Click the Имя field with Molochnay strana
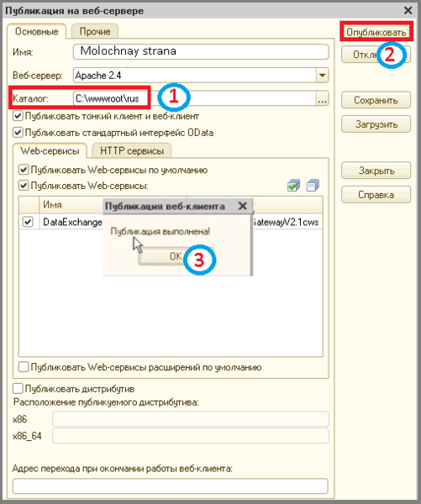Image resolution: width=421 pixels, height=504 pixels. pyautogui.click(x=201, y=51)
